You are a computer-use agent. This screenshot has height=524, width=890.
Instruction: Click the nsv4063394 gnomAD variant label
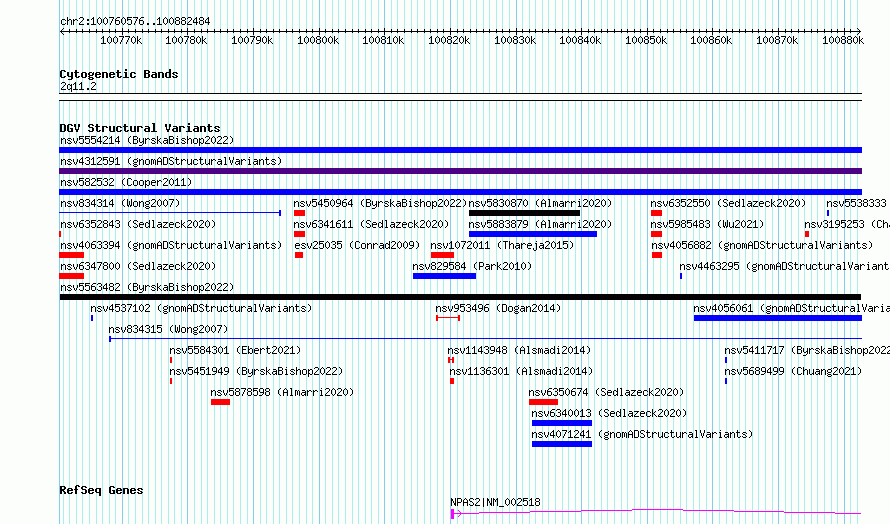[171, 245]
